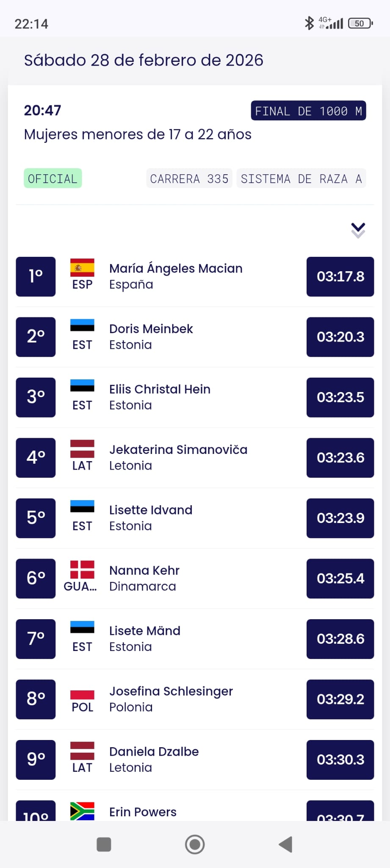Tap Doris Meinbek's Estonia flag
The width and height of the screenshot is (390, 868).
pyautogui.click(x=82, y=325)
